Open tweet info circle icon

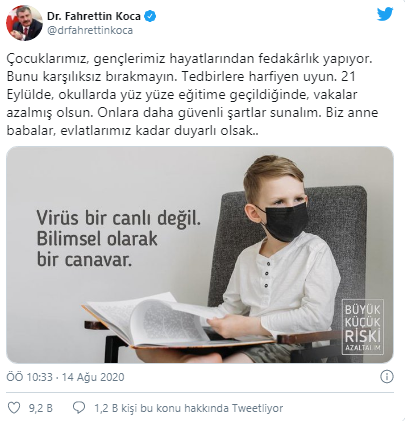tap(387, 377)
